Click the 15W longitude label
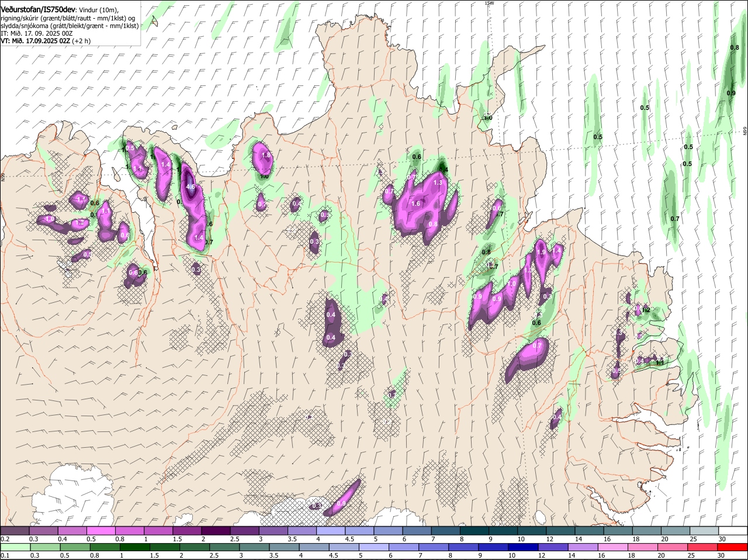 (490, 3)
